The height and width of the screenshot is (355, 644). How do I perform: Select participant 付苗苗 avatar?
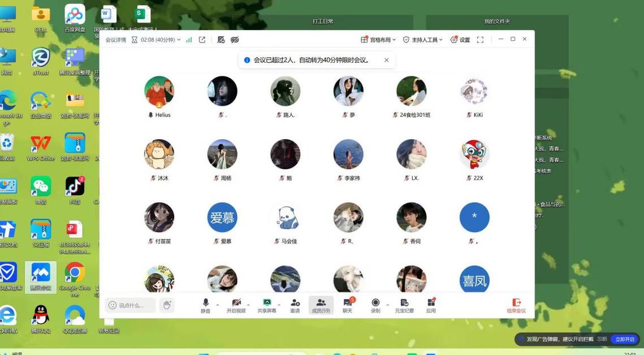click(159, 217)
